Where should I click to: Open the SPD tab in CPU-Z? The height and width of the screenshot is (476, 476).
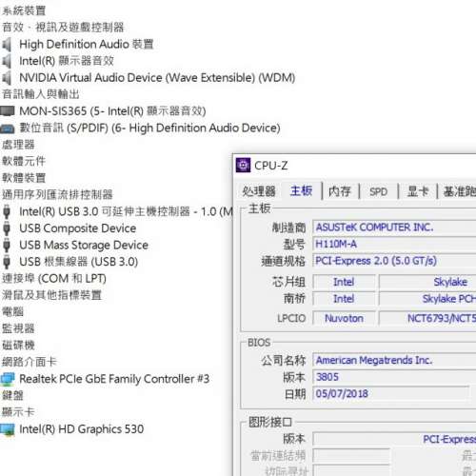(379, 191)
